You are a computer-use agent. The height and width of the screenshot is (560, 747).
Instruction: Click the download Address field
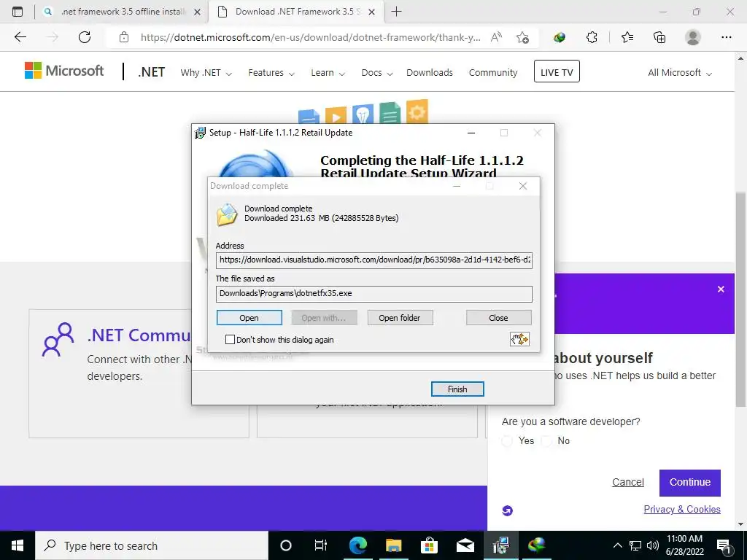(374, 260)
